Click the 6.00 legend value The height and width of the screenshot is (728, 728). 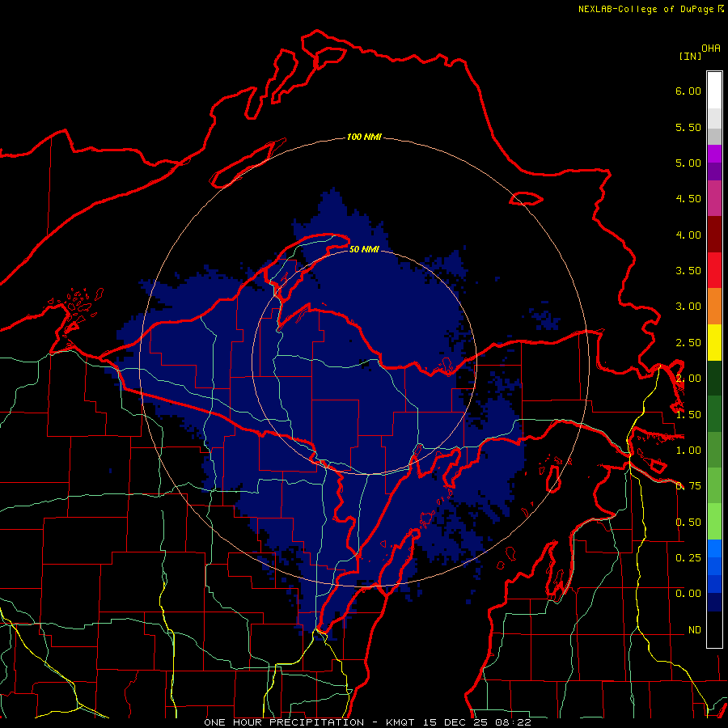pos(688,91)
